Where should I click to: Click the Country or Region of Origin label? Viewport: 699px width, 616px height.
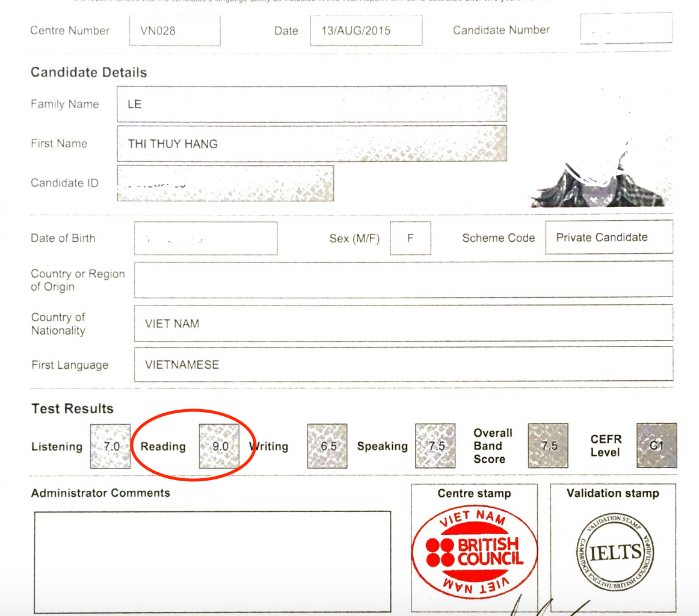[78, 280]
